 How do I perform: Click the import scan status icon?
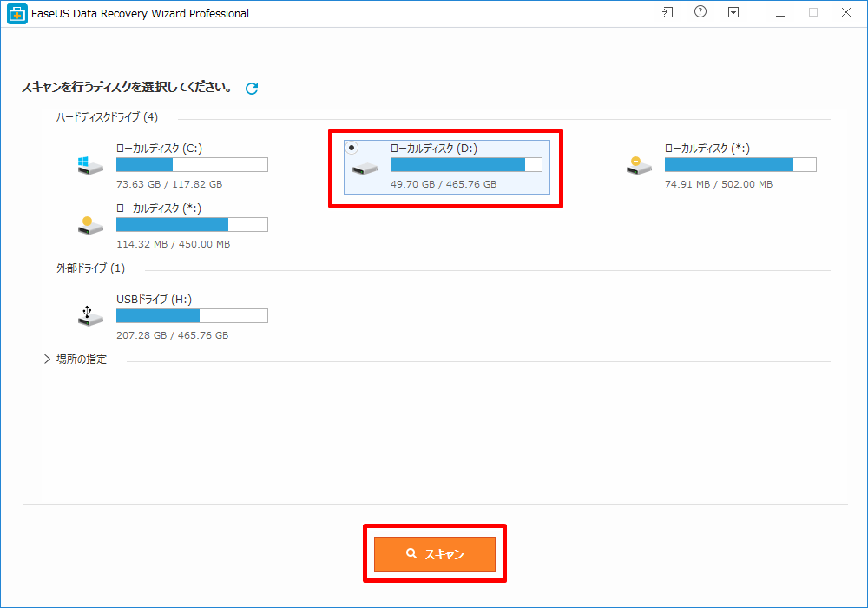pyautogui.click(x=667, y=13)
